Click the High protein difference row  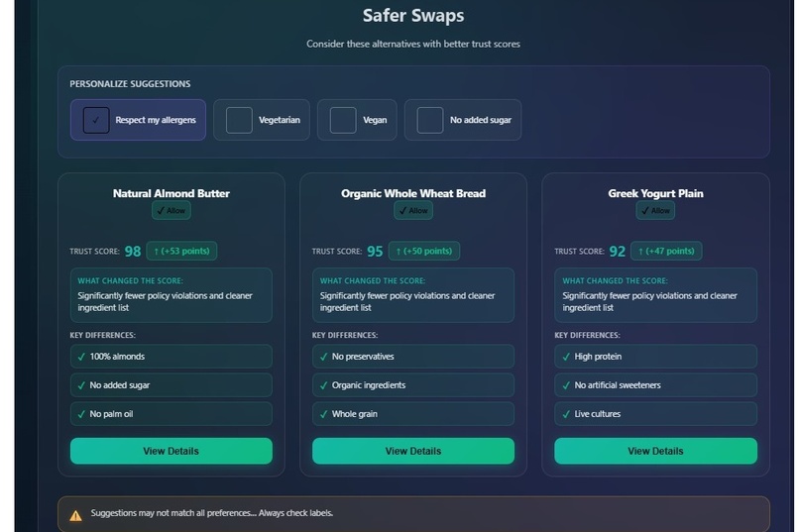655,357
